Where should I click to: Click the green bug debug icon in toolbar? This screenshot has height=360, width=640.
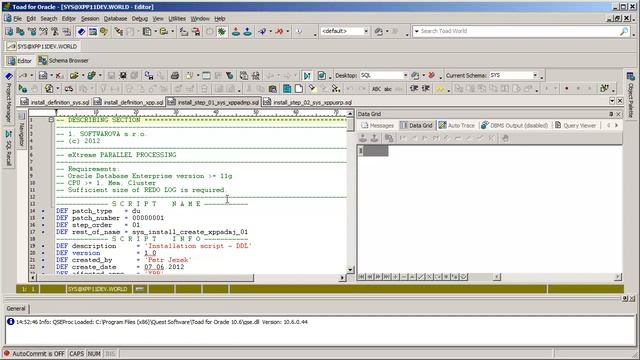tap(222, 31)
